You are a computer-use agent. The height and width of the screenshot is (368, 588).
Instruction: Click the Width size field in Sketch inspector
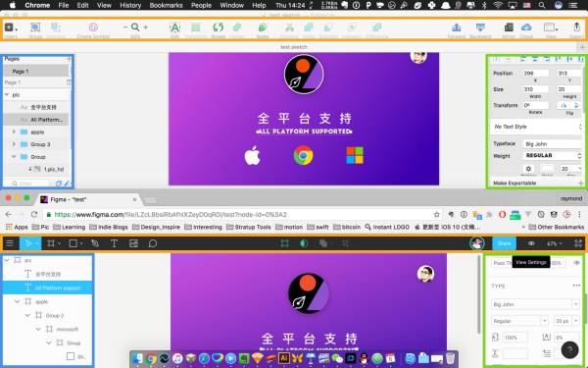pos(535,89)
